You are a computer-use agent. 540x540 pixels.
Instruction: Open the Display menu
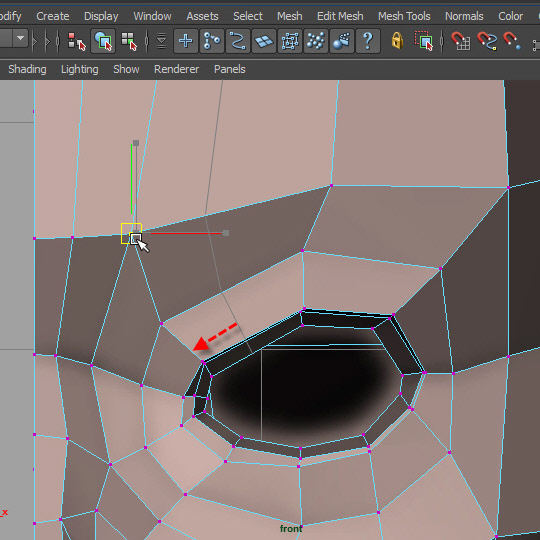(x=101, y=16)
